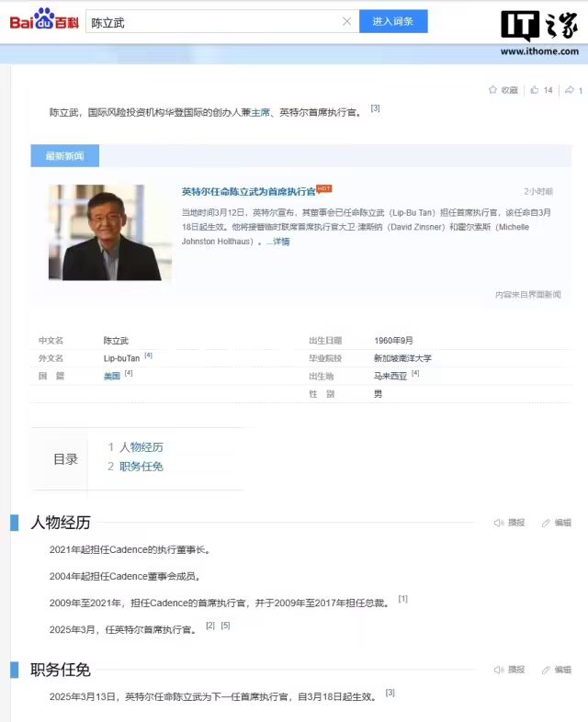Select birth date value 1960年9月
588x722 pixels.
click(x=394, y=340)
